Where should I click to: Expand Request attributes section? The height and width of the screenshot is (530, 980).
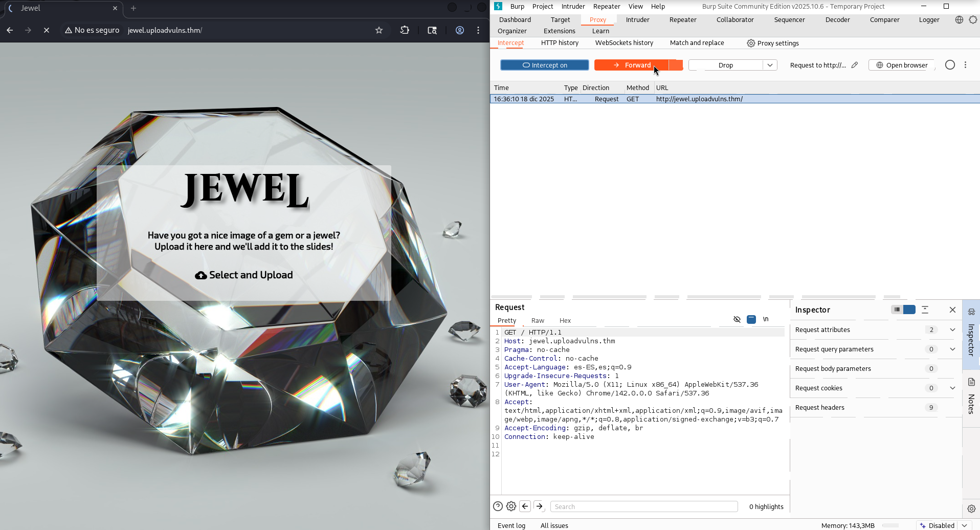(x=952, y=330)
